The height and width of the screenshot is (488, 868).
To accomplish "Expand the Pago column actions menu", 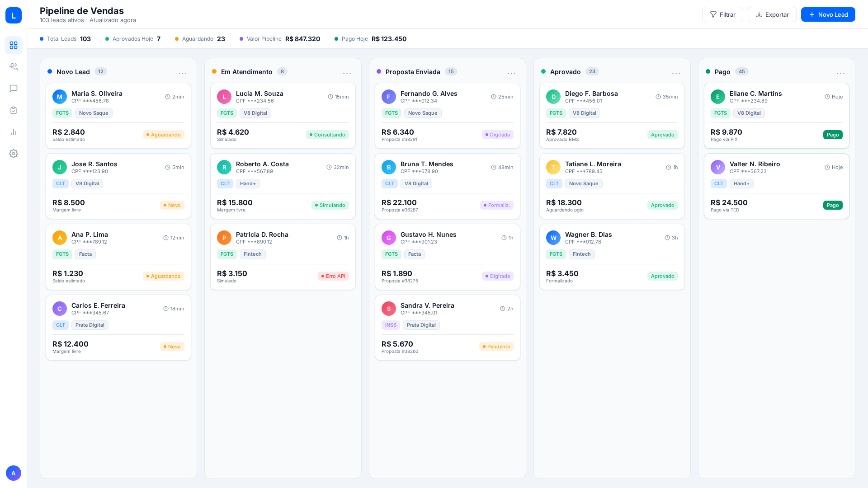I will (841, 73).
